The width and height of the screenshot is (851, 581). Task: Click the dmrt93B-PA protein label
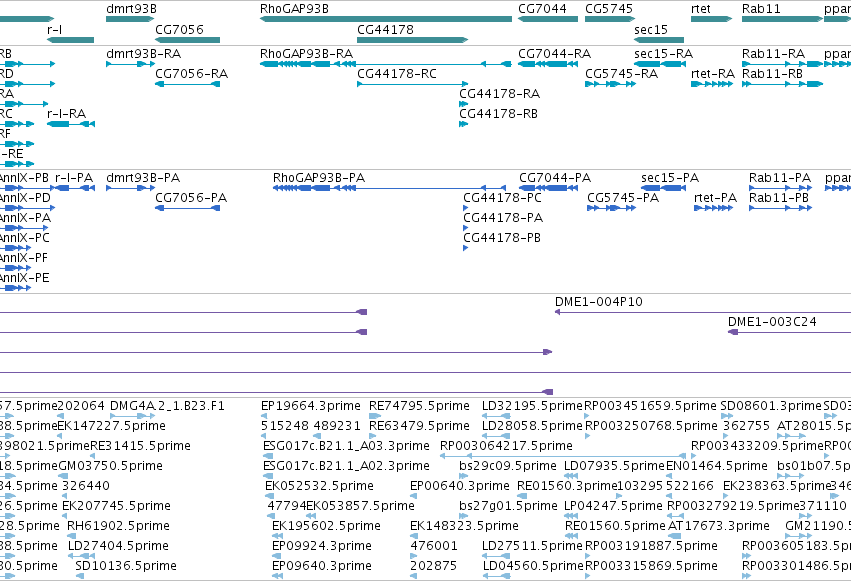tap(143, 178)
